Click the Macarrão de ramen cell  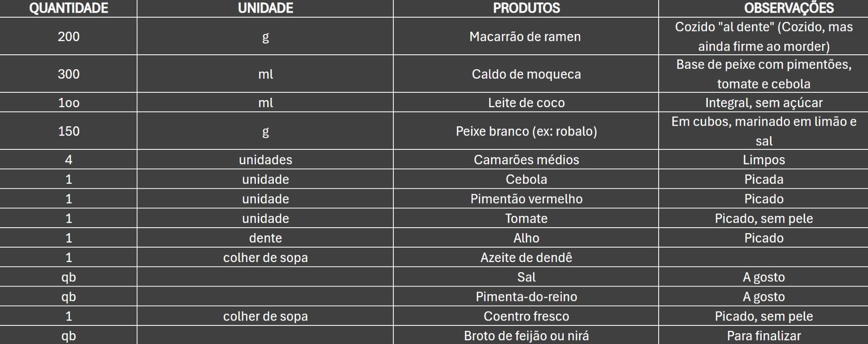point(526,36)
